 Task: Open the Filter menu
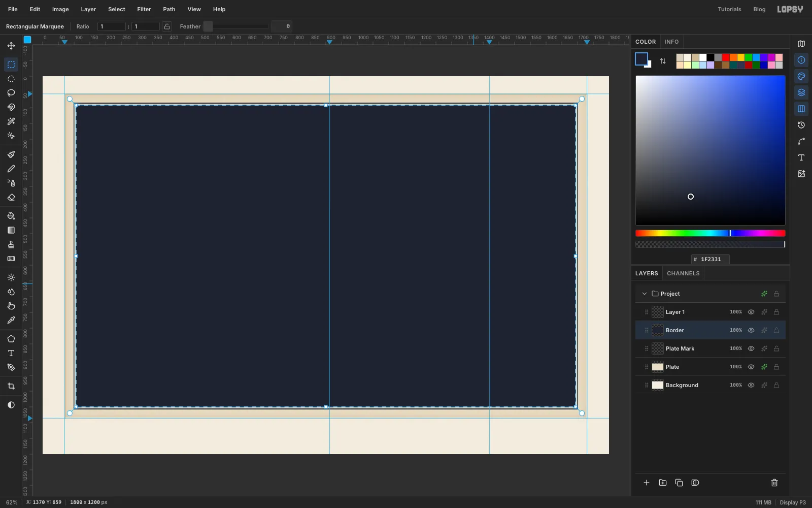pos(144,9)
